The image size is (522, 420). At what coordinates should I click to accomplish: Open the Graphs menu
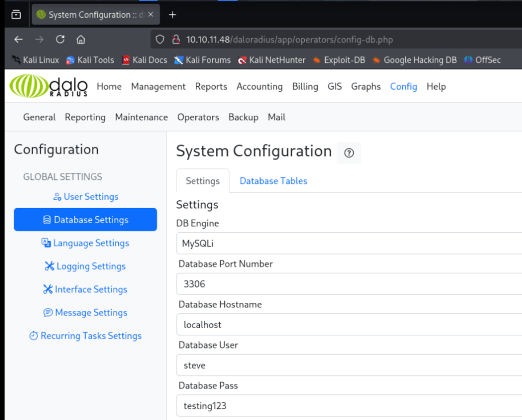(366, 87)
